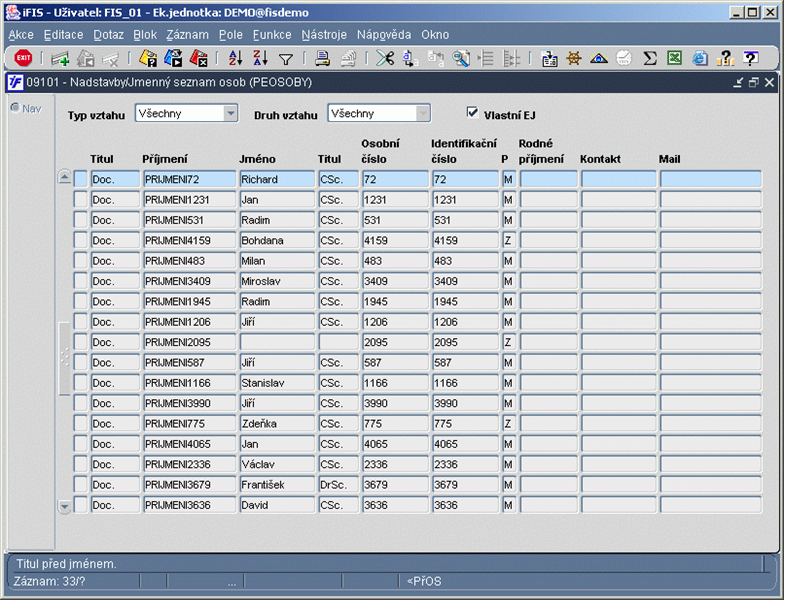Click the ship's wheel navigator icon
This screenshot has width=785, height=601.
pos(574,59)
